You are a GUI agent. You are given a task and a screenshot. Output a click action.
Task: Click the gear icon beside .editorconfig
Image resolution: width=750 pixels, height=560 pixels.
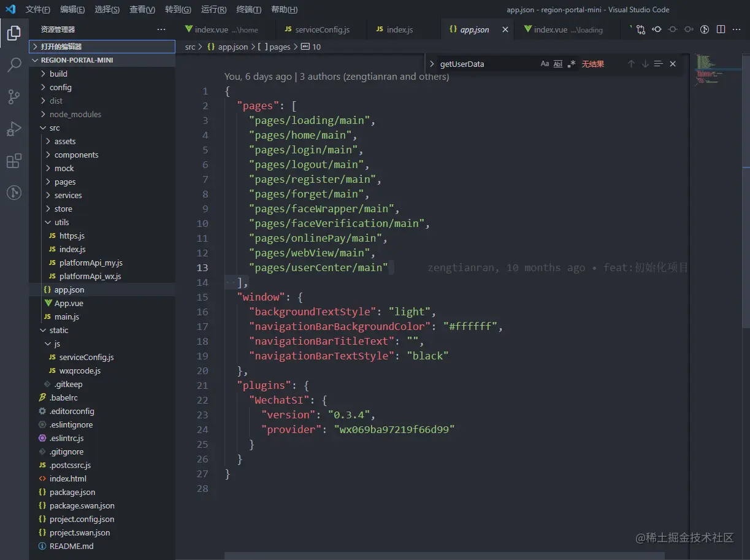[42, 411]
